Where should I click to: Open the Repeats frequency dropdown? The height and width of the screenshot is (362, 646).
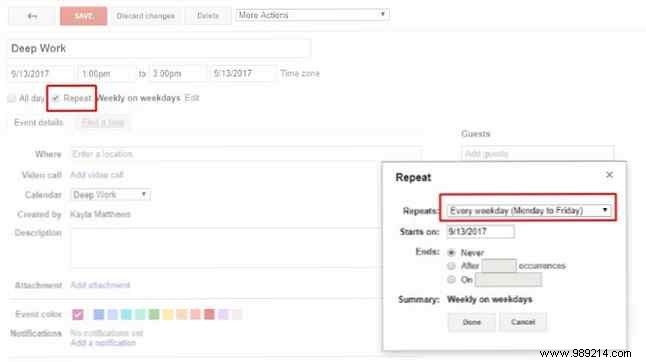point(529,210)
